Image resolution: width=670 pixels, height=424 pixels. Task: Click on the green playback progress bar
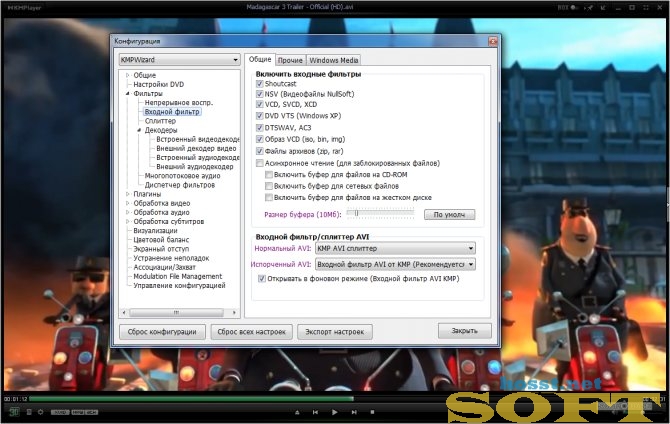pyautogui.click(x=191, y=399)
